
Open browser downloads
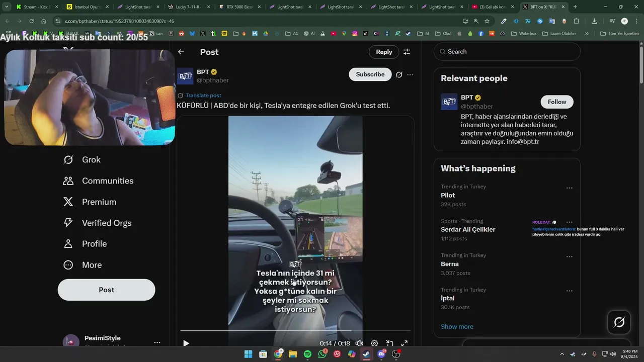coord(594,21)
